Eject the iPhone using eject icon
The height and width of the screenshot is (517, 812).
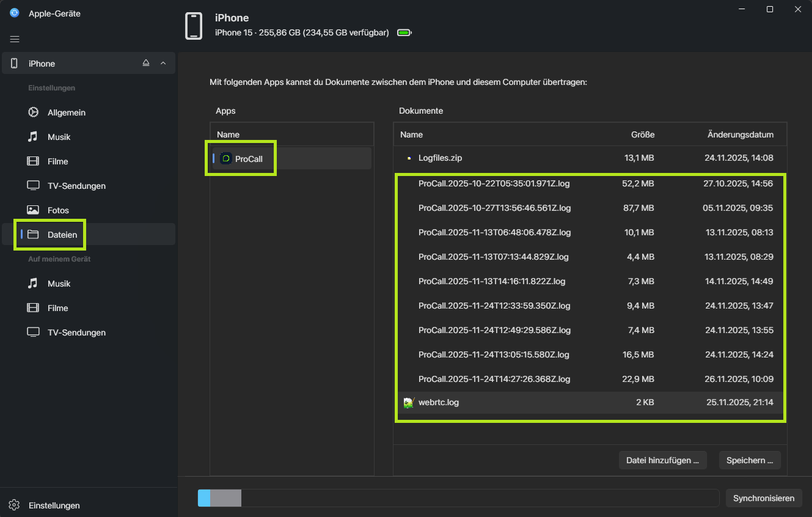point(146,63)
